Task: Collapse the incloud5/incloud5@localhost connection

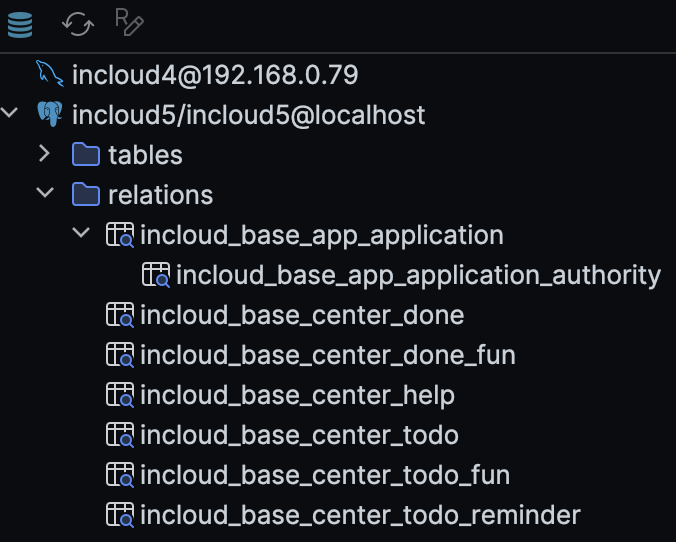Action: click(x=11, y=113)
